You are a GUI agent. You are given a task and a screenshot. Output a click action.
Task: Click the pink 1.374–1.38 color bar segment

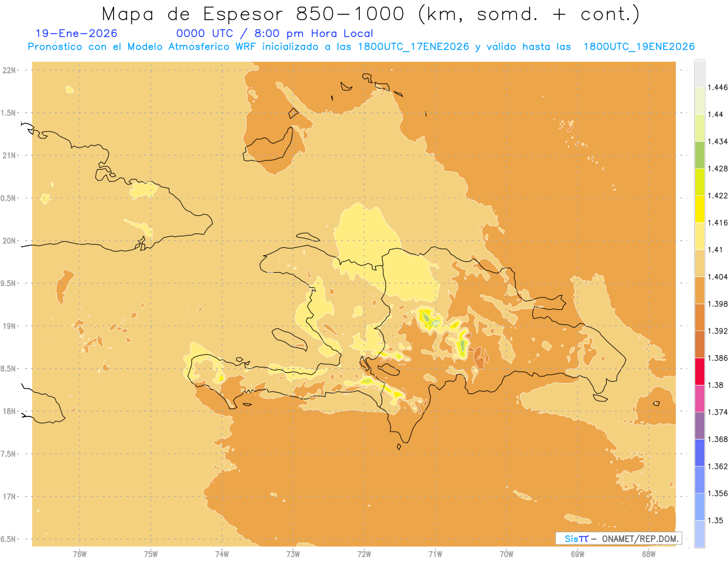pyautogui.click(x=699, y=398)
